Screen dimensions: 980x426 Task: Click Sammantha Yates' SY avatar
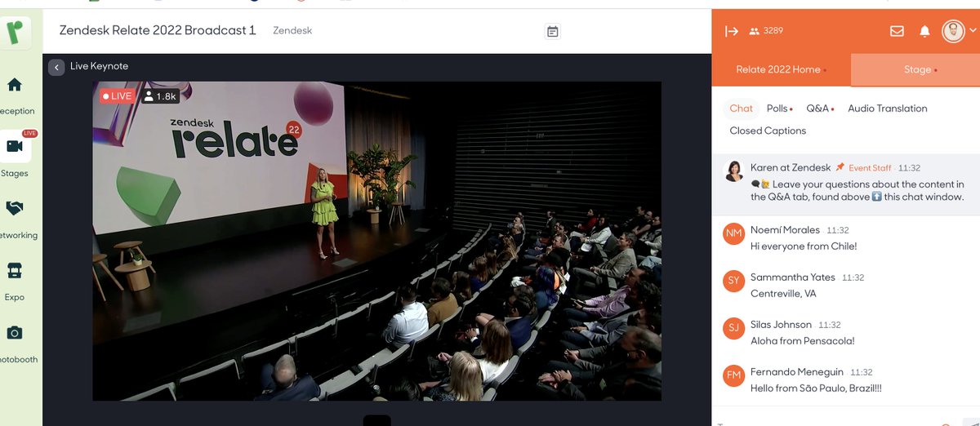click(733, 281)
